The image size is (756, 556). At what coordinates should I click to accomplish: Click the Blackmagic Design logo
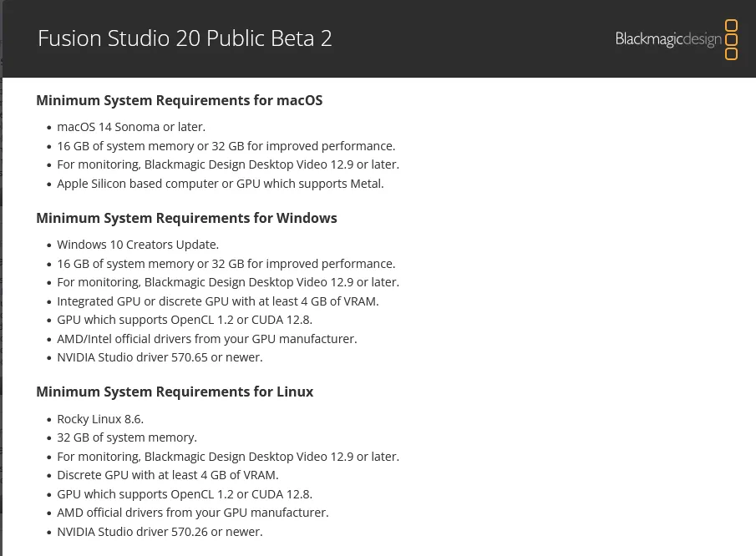(x=677, y=39)
